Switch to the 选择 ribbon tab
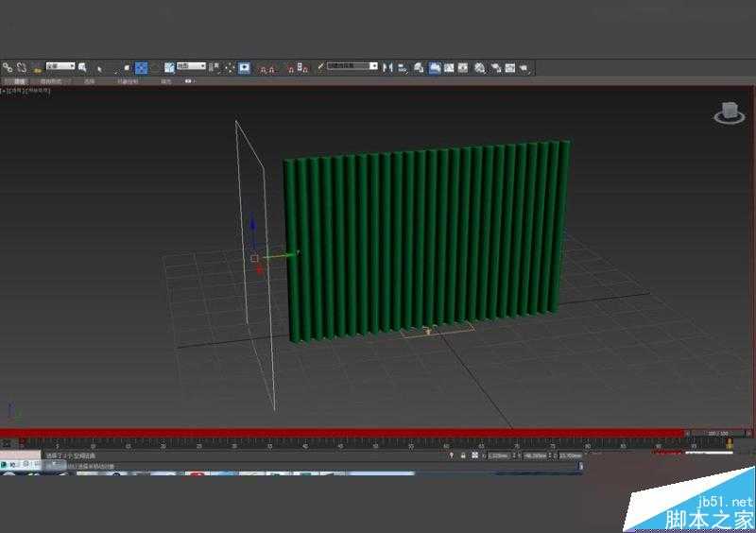The height and width of the screenshot is (533, 756). [89, 81]
